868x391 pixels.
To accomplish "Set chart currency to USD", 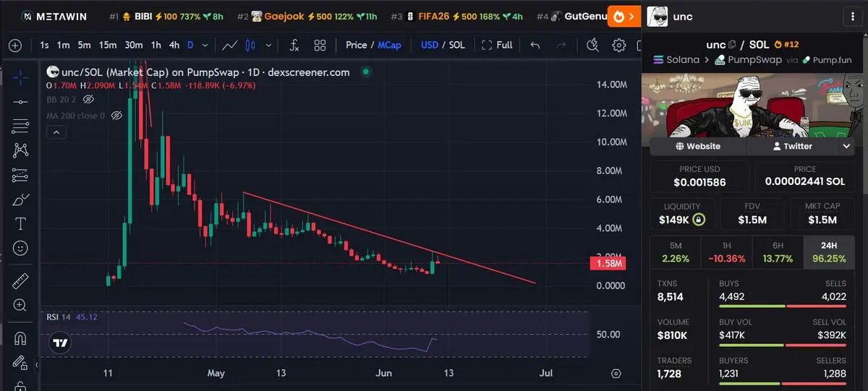I will click(430, 45).
